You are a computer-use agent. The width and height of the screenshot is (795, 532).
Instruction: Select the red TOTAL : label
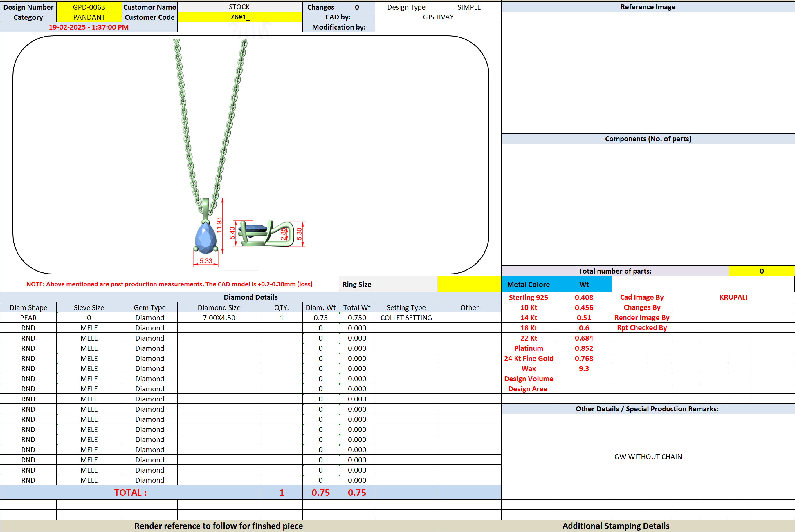coord(130,492)
